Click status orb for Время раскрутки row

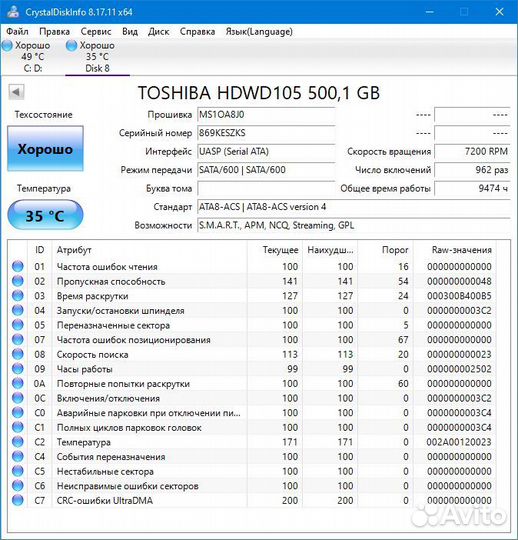coord(18,296)
